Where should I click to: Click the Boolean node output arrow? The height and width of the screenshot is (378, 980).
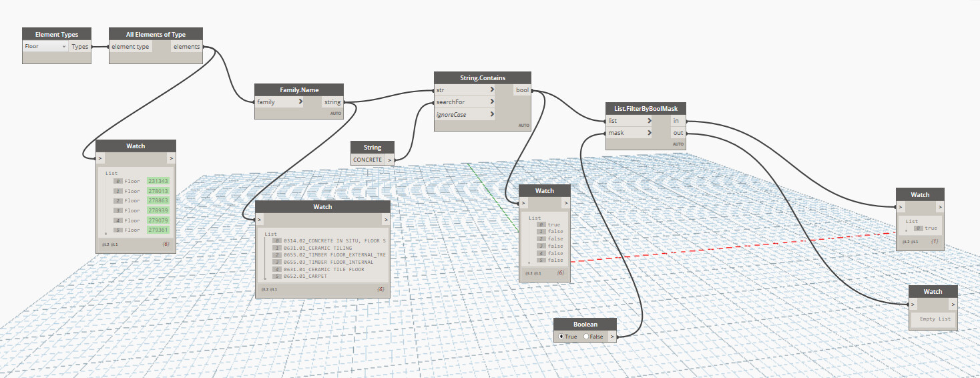pyautogui.click(x=611, y=337)
